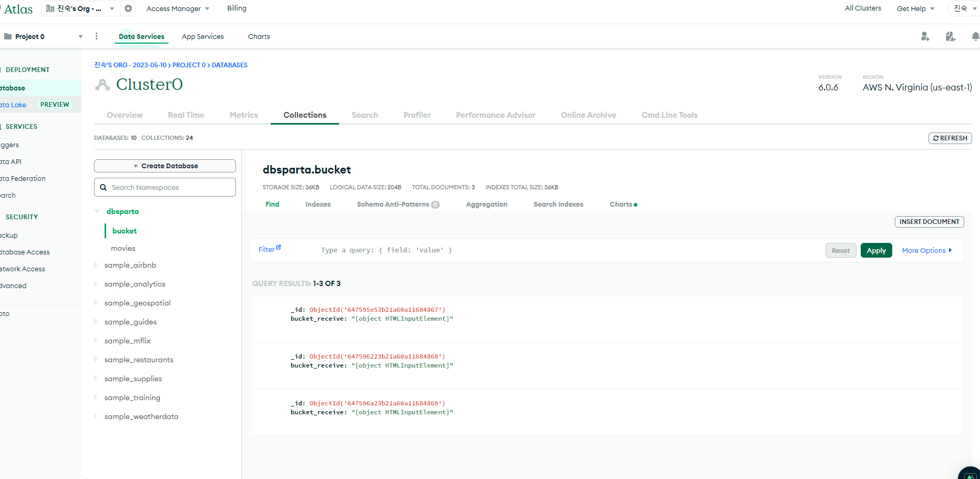Screen dimensions: 980x479
Task: Click the Atlas logo
Action: coord(17,9)
